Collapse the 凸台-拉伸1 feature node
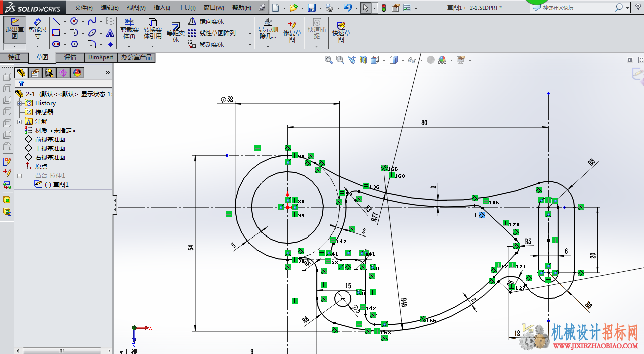This screenshot has width=644, height=354. coord(20,176)
